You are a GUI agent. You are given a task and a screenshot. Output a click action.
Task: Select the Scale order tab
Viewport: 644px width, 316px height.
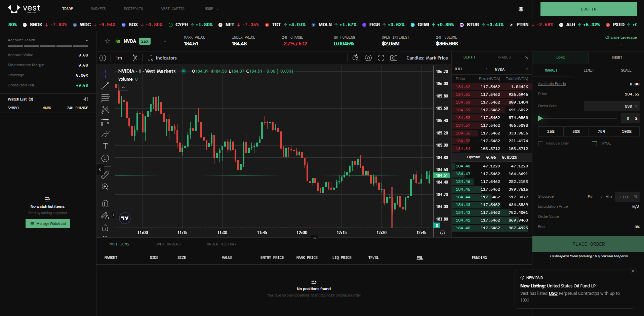tap(626, 70)
